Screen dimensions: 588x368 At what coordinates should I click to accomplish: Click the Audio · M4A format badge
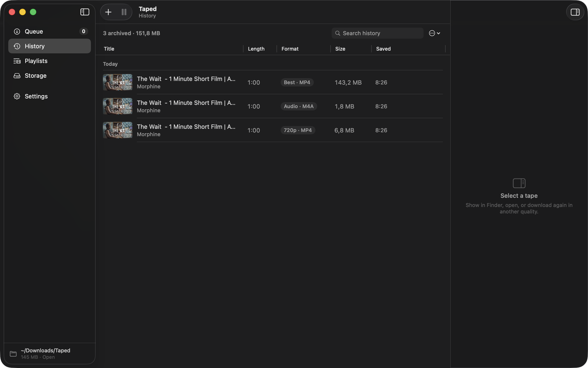[299, 106]
